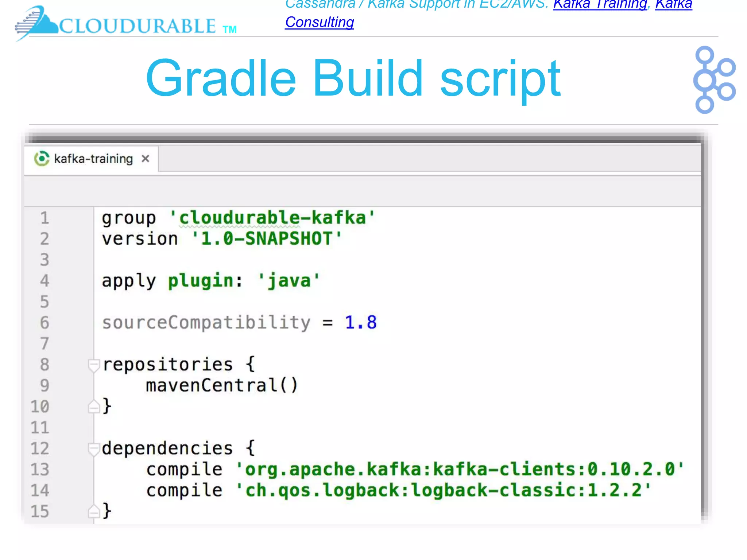Screen dimensions: 747x560
Task: Click the repositories closing fold marker
Action: pos(94,406)
